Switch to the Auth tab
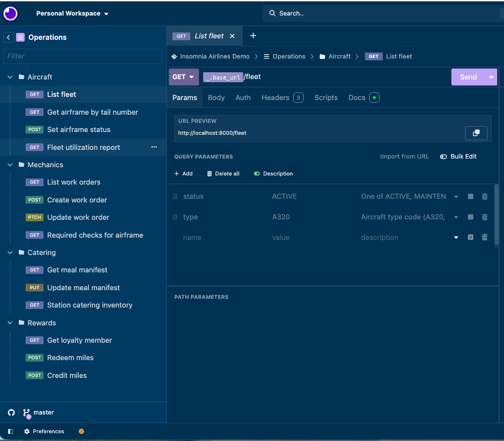Screen dimensions: 504x441 (x=243, y=98)
